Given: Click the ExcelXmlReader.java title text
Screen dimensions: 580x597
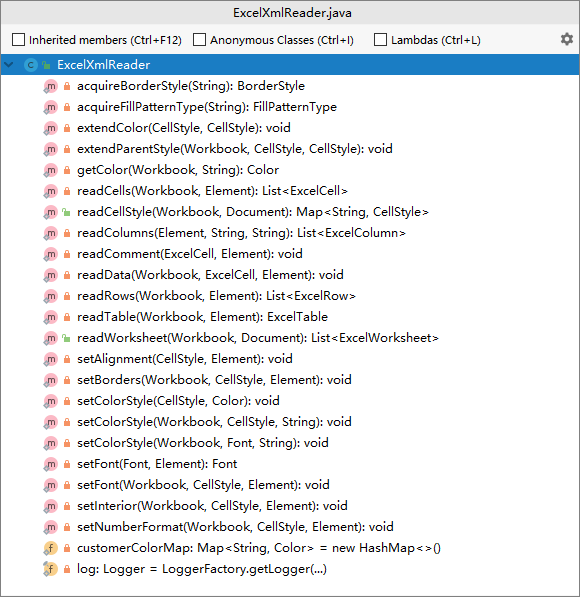Looking at the screenshot, I should [x=292, y=13].
